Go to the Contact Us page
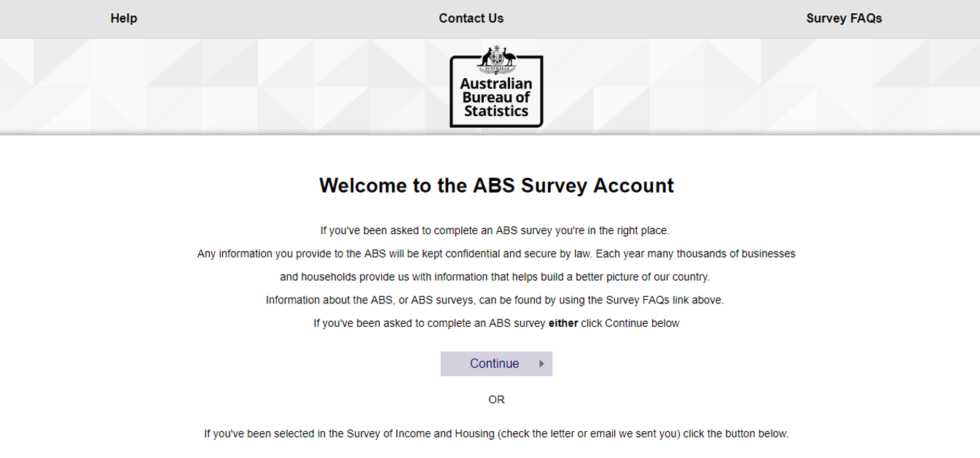The width and height of the screenshot is (980, 458). tap(471, 18)
